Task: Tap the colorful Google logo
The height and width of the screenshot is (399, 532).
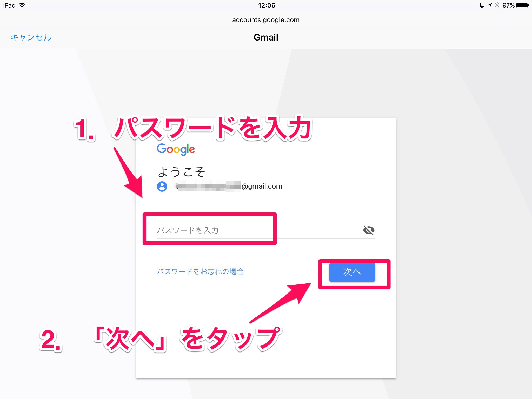Action: click(x=176, y=149)
